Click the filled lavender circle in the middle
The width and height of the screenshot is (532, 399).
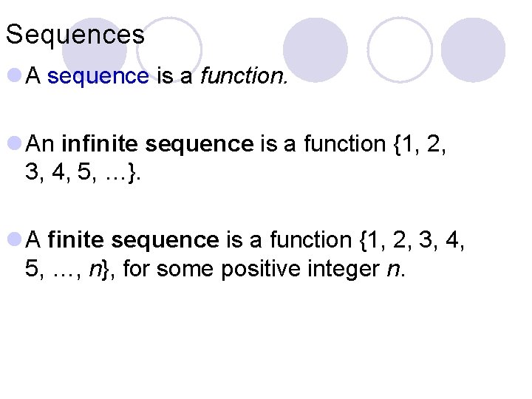(315, 50)
